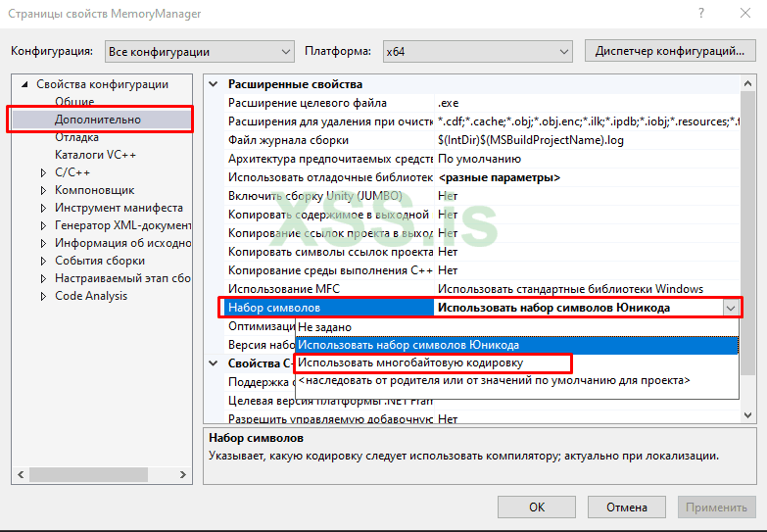Select Набор символов property name
The width and height of the screenshot is (767, 532).
click(330, 308)
